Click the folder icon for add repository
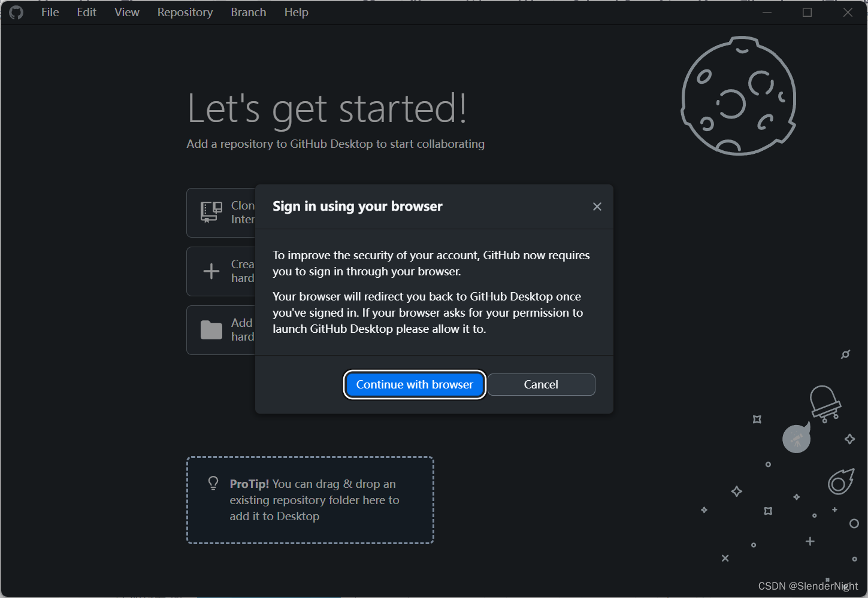The image size is (868, 598). point(211,330)
